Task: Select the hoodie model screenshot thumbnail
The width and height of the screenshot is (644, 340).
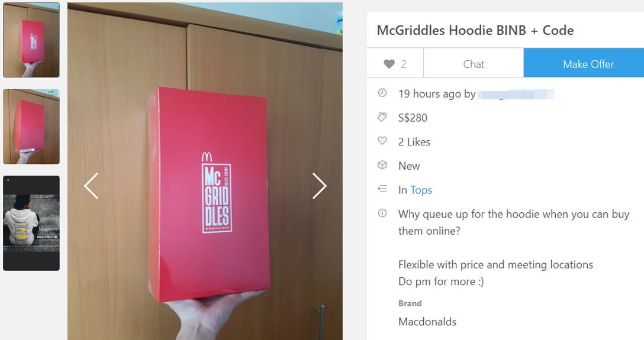Action: coord(31,223)
